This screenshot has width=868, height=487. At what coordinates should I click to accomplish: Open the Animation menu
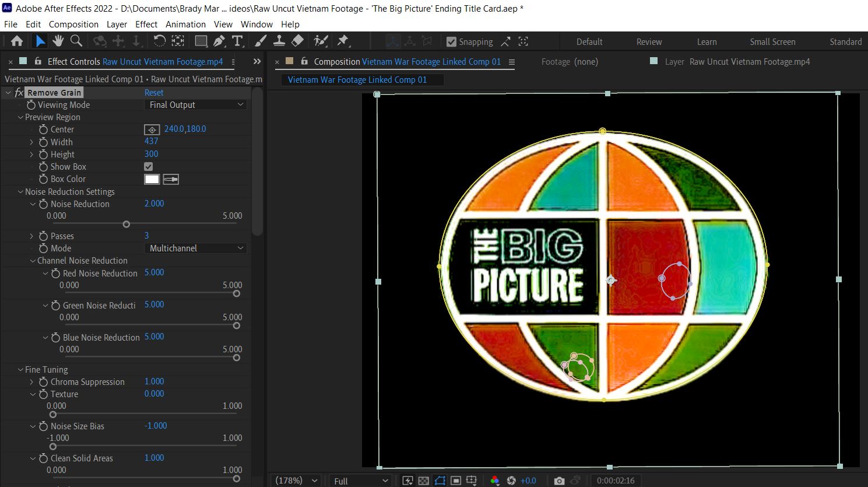pos(185,24)
